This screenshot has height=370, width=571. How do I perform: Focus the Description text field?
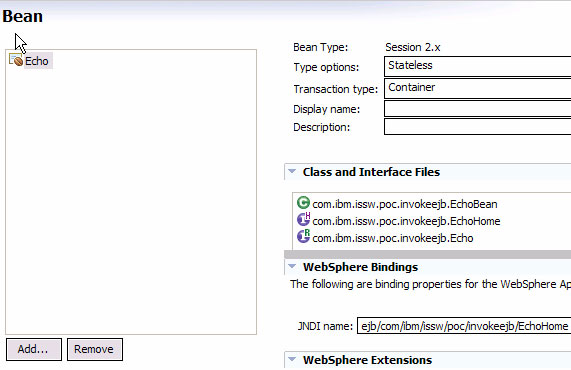pyautogui.click(x=477, y=127)
